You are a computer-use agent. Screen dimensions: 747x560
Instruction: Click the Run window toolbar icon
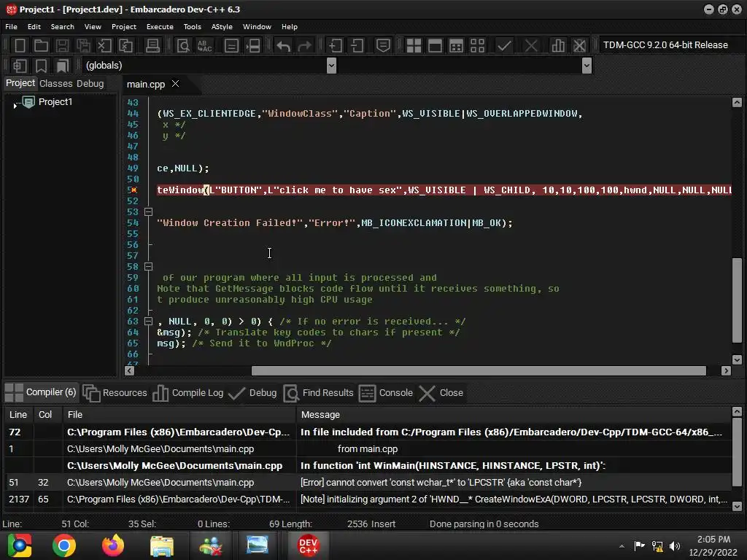(435, 46)
